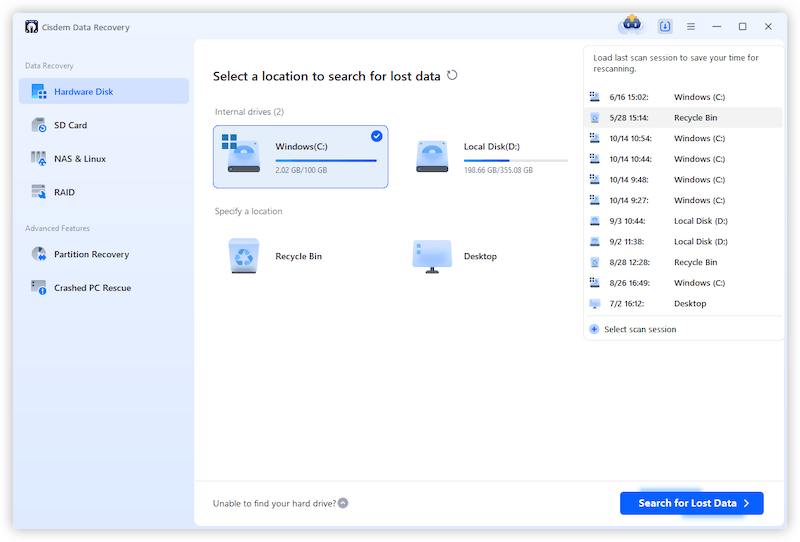Click the Local Disk(D:) drive icon

[432, 156]
